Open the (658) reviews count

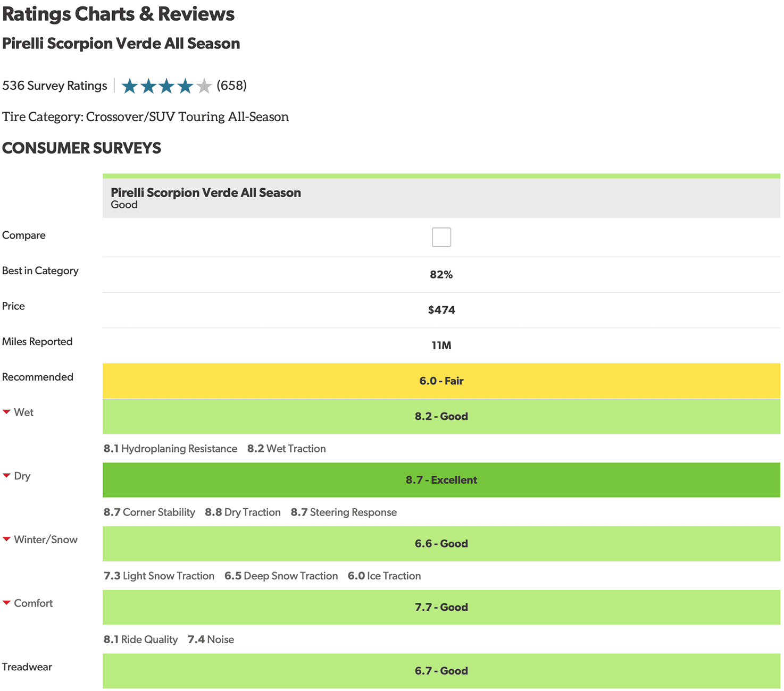point(231,86)
